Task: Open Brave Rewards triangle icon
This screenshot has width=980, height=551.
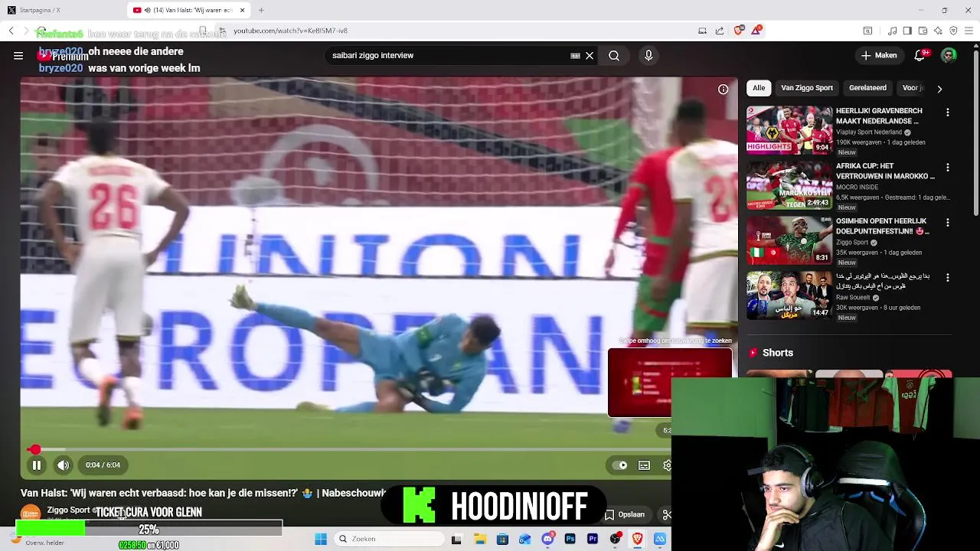Action: tap(756, 31)
